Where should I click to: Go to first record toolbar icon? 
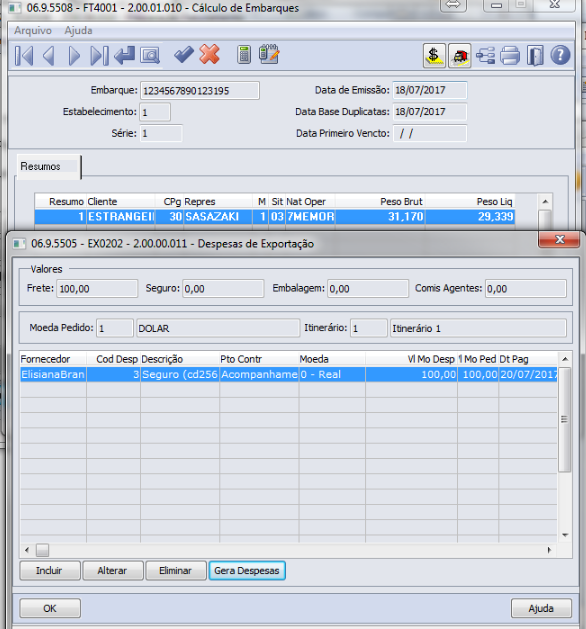coord(24,55)
